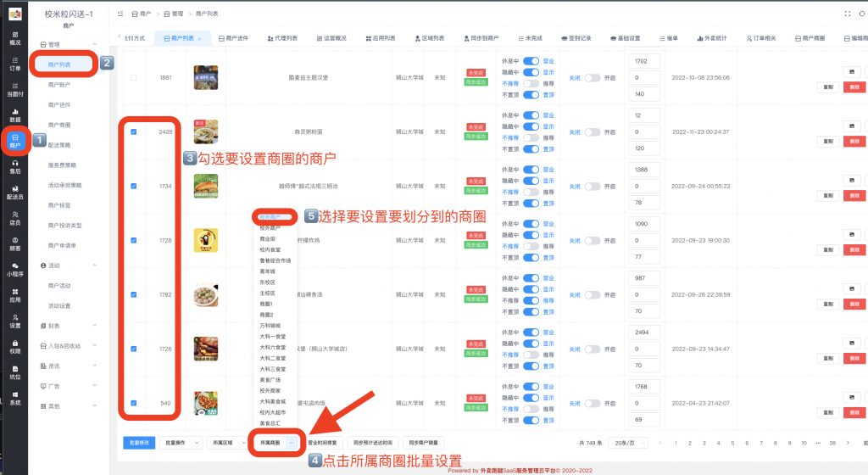Toggle 休息中/营业 switch for merchant 1881
This screenshot has width=868, height=475.
click(531, 61)
